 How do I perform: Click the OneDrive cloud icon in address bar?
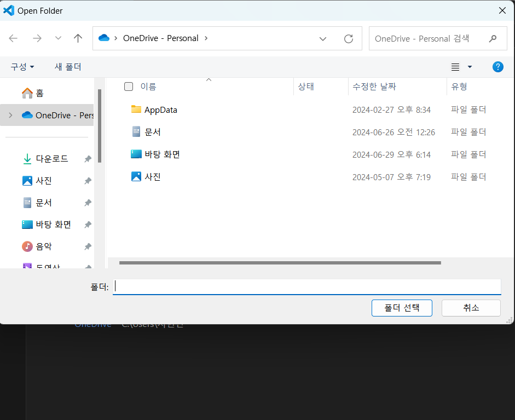coord(104,38)
